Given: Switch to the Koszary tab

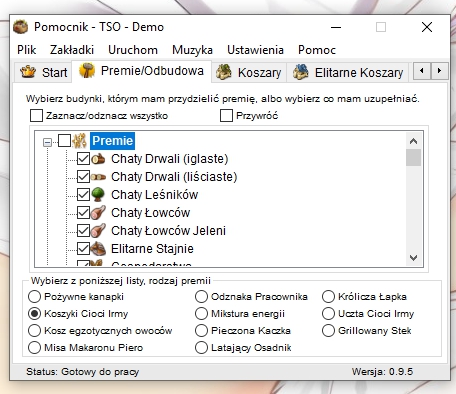Looking at the screenshot, I should pyautogui.click(x=249, y=72).
